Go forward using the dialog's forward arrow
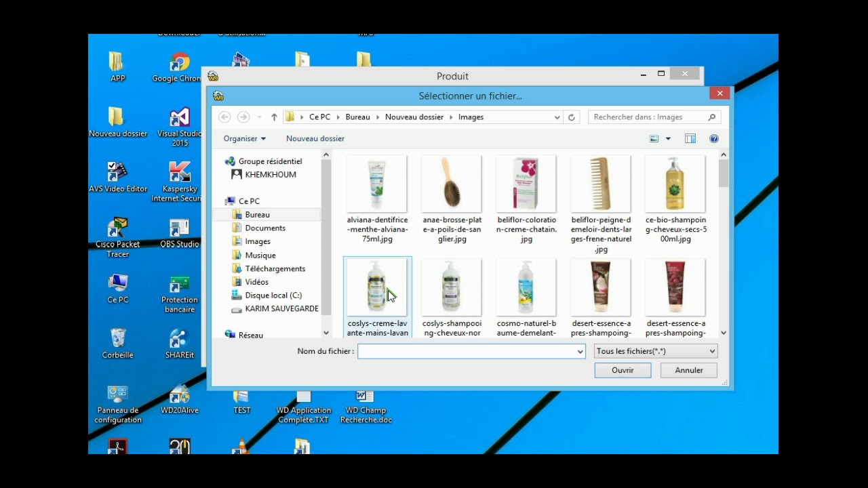 point(243,117)
